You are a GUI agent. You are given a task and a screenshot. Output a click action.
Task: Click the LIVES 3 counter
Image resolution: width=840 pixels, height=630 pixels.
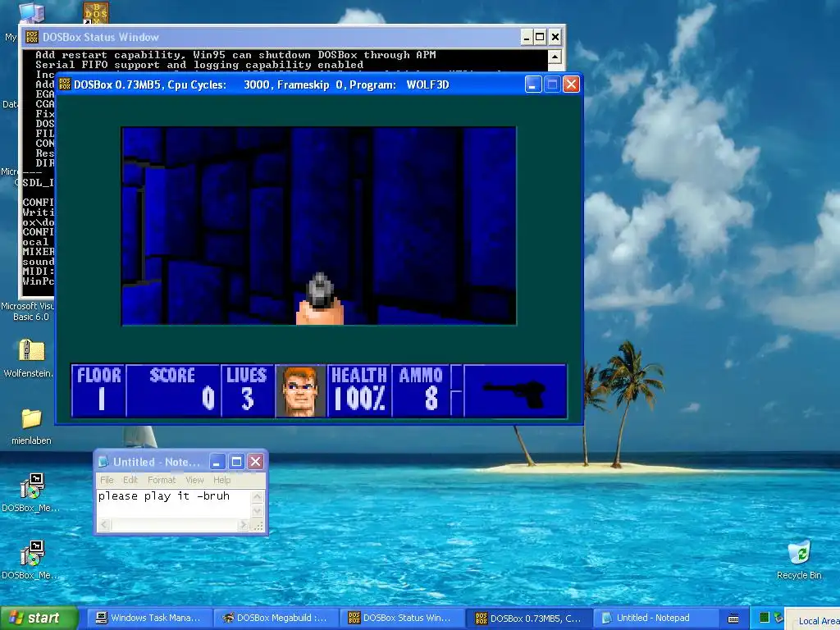click(x=247, y=391)
